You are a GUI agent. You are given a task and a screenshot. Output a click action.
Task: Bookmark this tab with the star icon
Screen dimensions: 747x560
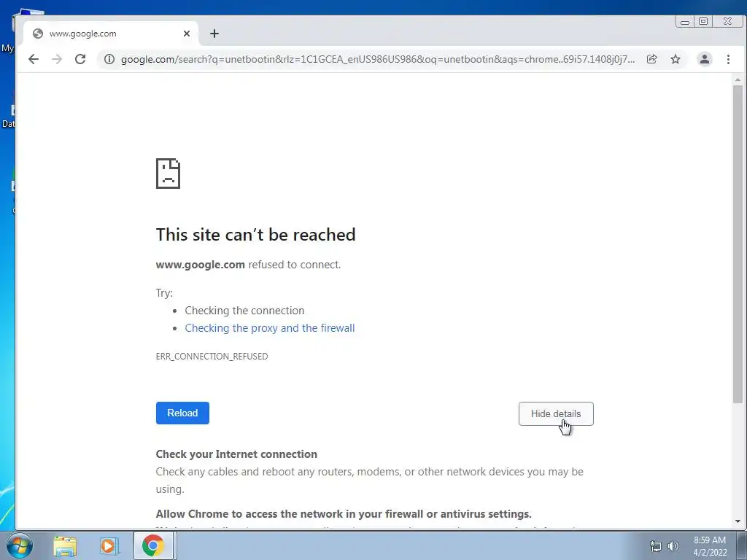point(675,59)
